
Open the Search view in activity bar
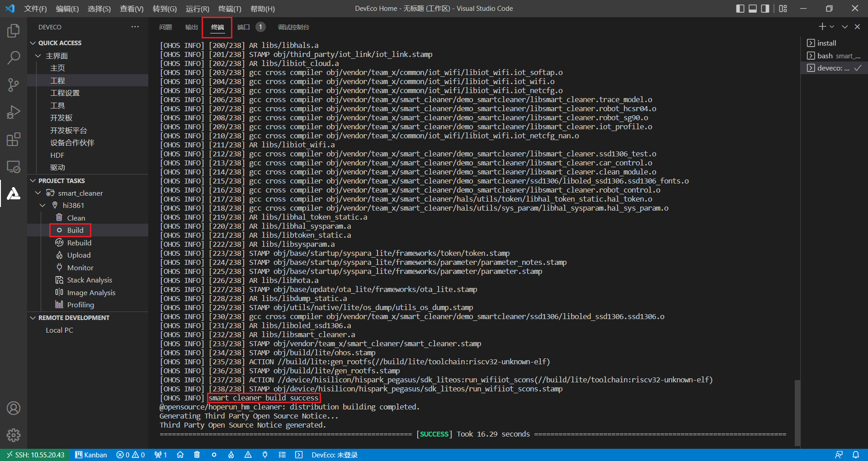click(x=14, y=57)
